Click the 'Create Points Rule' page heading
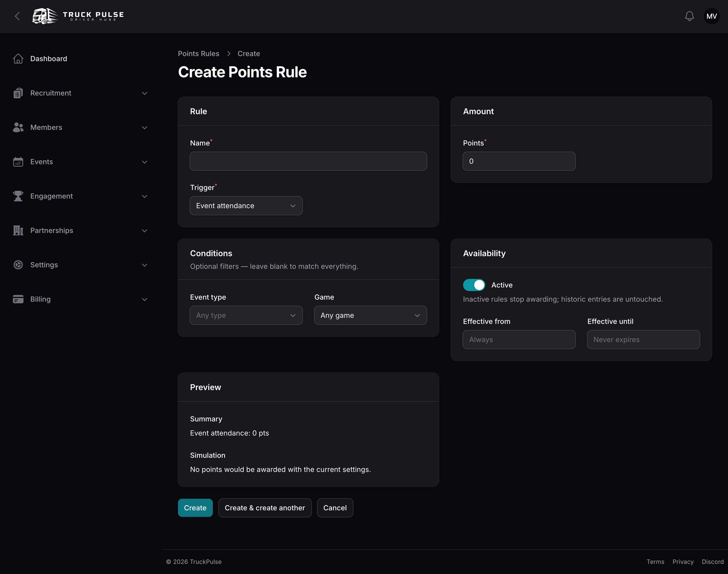This screenshot has height=574, width=728. tap(242, 72)
